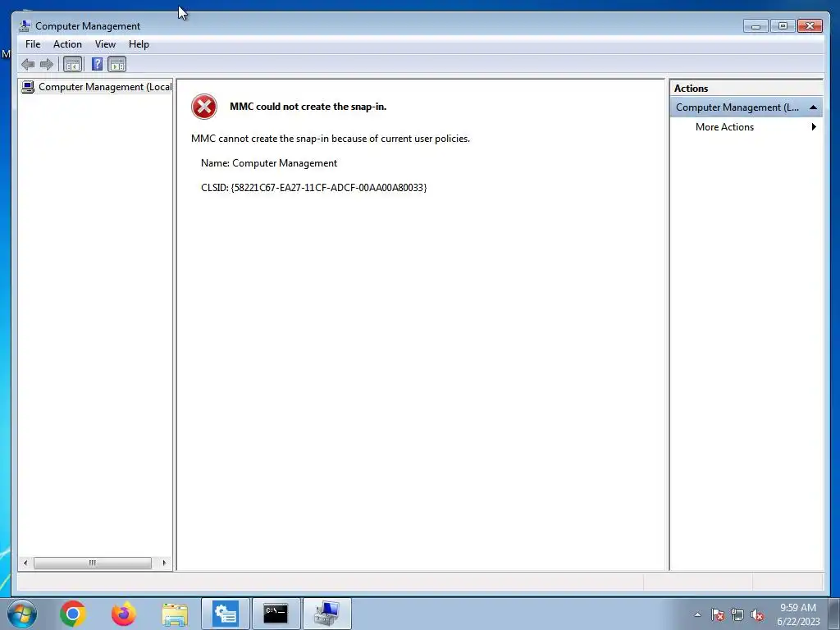Click the red error icon
The height and width of the screenshot is (630, 840).
point(204,107)
